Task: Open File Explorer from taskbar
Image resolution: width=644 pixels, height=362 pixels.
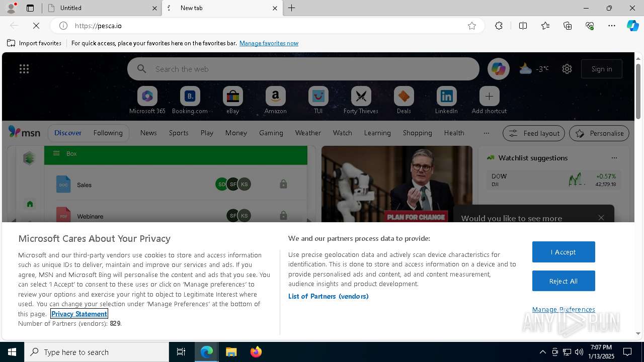Action: point(231,352)
